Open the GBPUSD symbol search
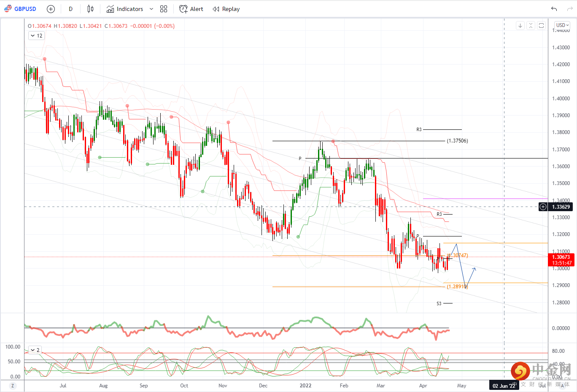577x392 pixels. tap(20, 9)
